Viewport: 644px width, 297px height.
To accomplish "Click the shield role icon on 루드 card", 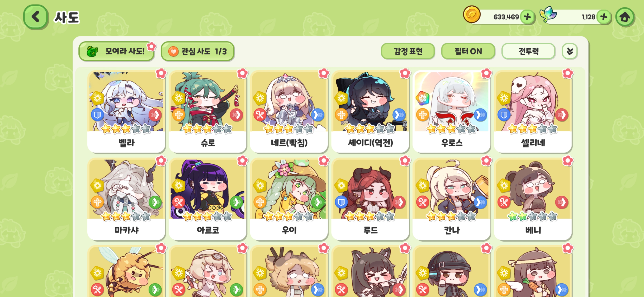I will click(x=341, y=202).
